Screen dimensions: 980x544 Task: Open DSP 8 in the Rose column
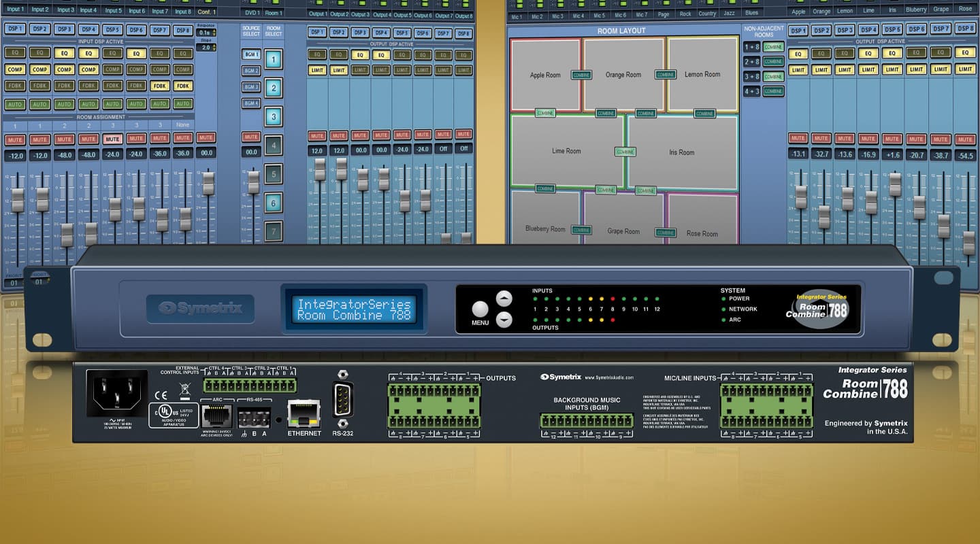(x=964, y=29)
